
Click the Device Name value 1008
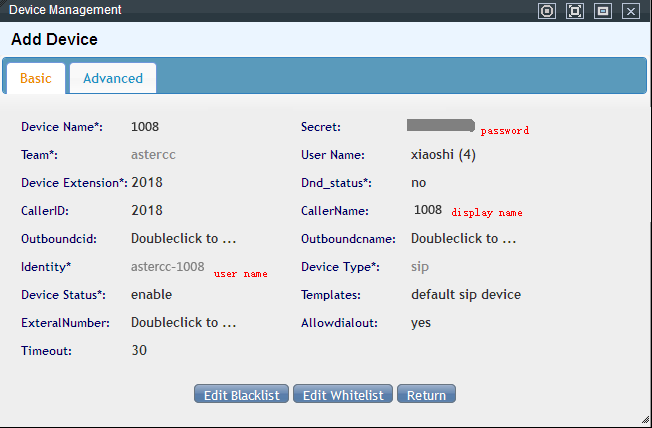[x=145, y=127]
